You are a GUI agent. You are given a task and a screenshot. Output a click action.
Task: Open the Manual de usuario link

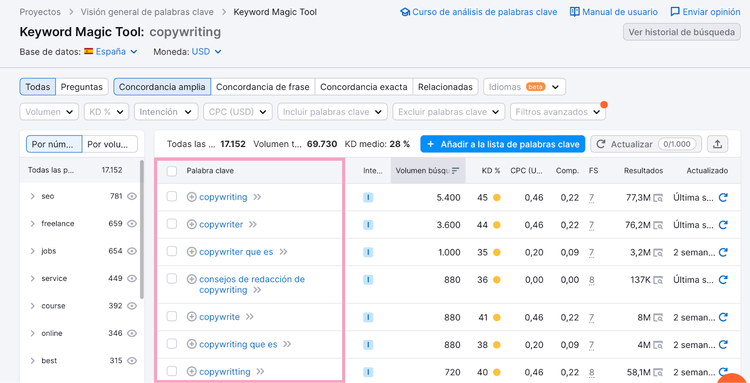coord(614,12)
